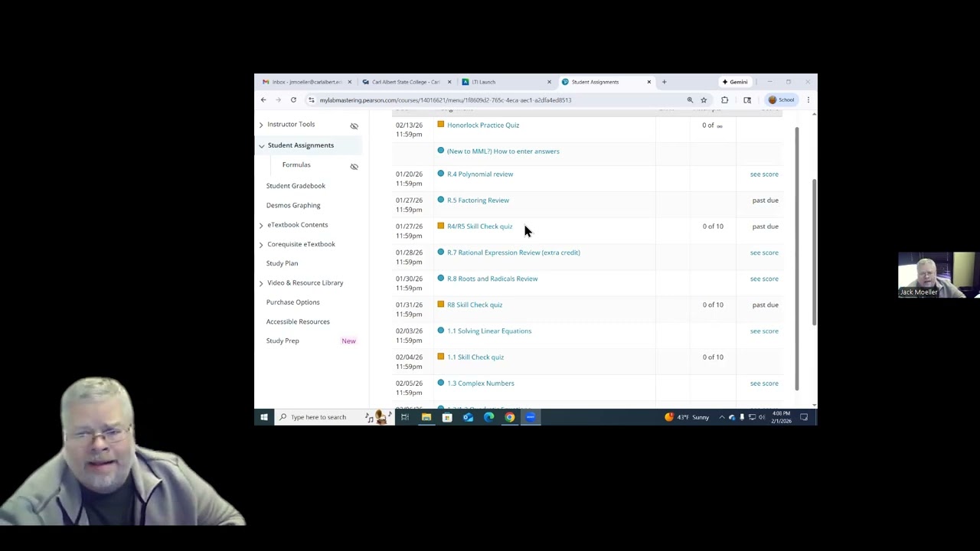Click see score for 1.3 Complex Numbers
The height and width of the screenshot is (551, 980).
(764, 383)
